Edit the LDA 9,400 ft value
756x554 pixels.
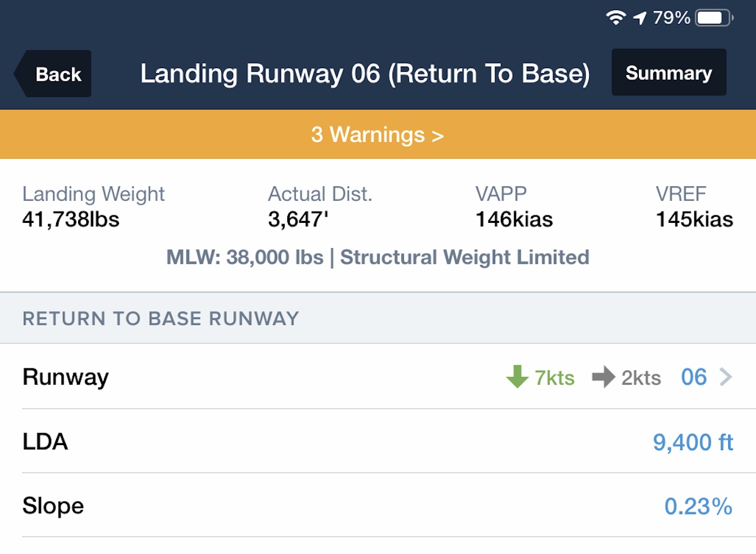(x=693, y=443)
